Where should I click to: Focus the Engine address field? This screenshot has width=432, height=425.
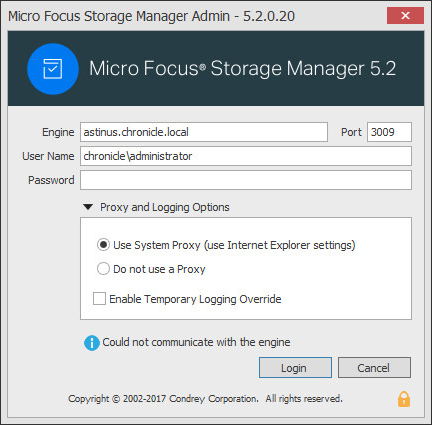click(x=204, y=132)
